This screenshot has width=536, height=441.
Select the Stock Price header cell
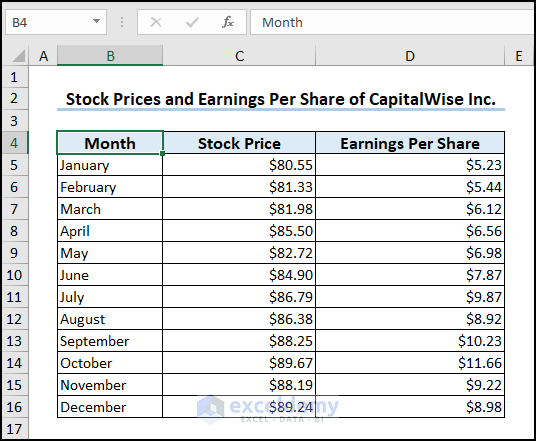[239, 143]
